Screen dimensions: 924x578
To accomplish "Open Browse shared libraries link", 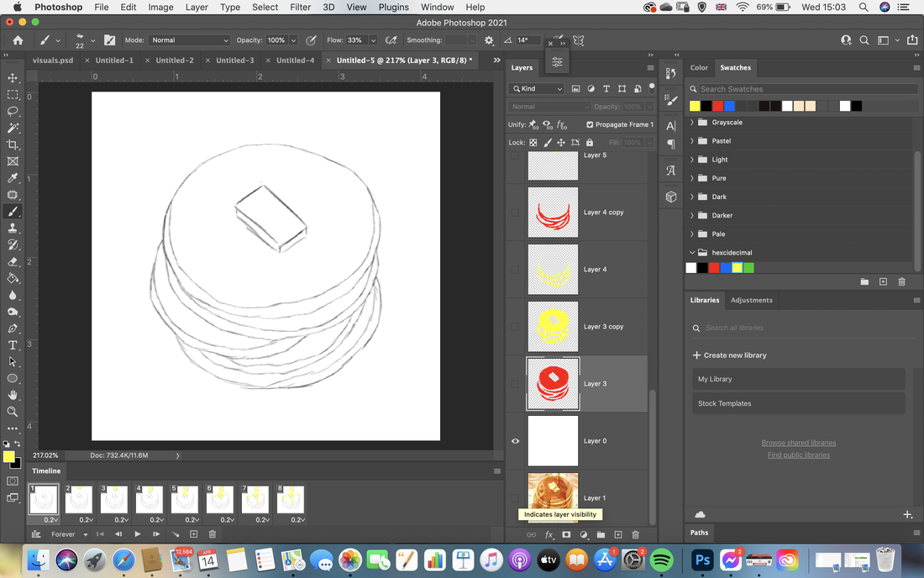I will (799, 443).
